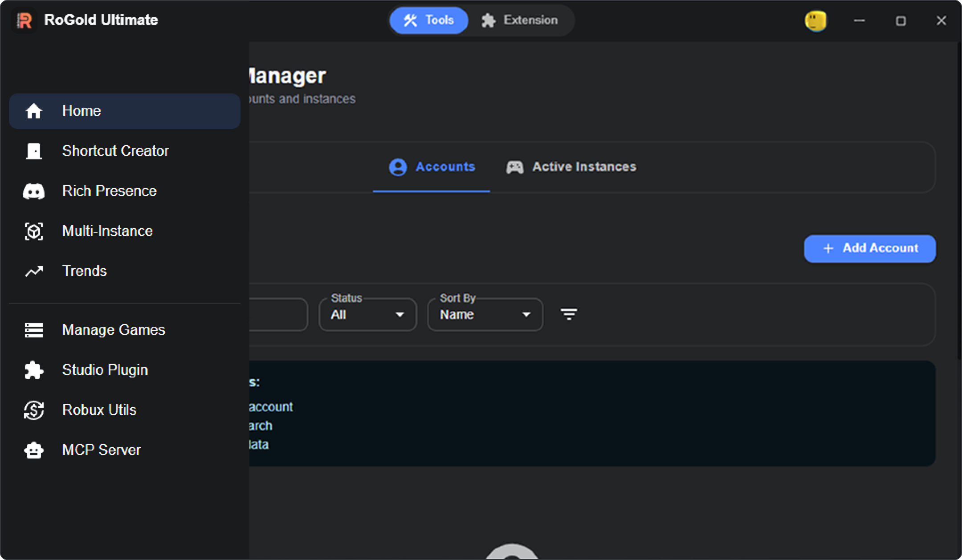Image resolution: width=962 pixels, height=560 pixels.
Task: Open the MCP Server page
Action: coord(125,450)
